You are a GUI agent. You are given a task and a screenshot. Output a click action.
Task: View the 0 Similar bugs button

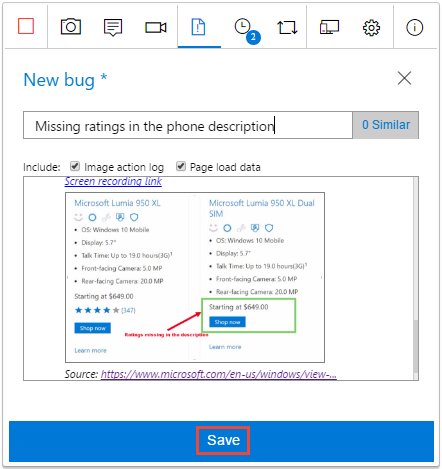(x=386, y=125)
